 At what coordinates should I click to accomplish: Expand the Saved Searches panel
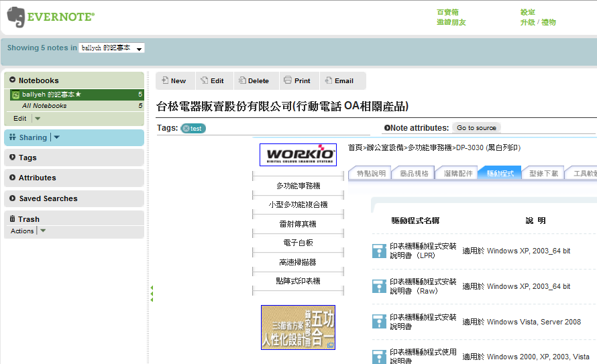(x=74, y=198)
